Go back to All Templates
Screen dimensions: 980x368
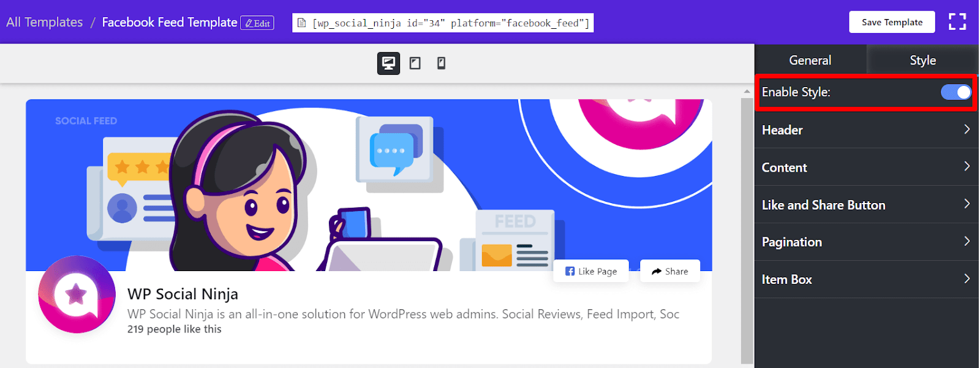coord(45,22)
